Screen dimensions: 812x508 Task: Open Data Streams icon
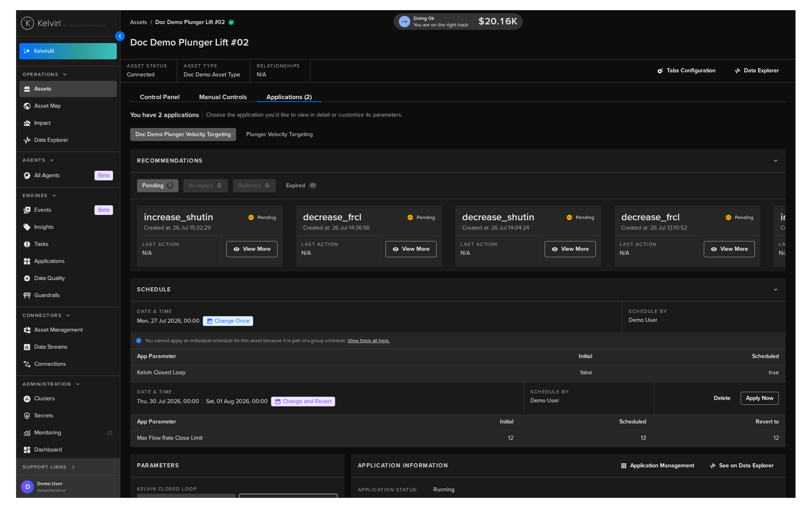tap(27, 347)
